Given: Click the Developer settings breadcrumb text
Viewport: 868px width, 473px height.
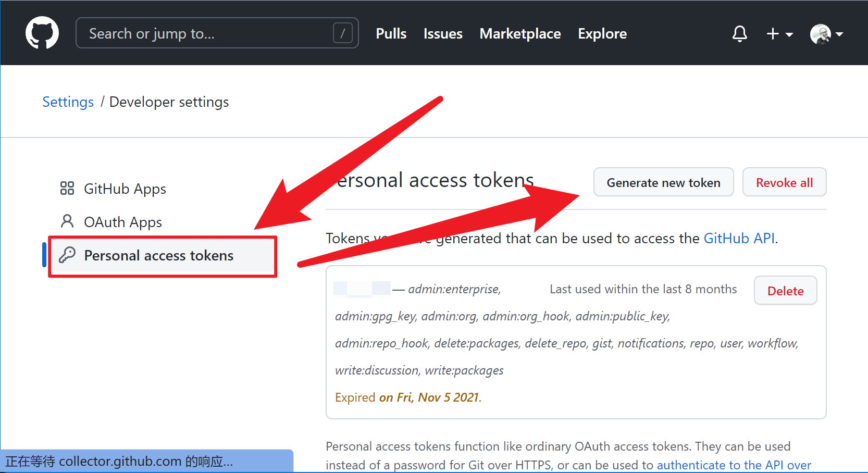Looking at the screenshot, I should [x=169, y=102].
